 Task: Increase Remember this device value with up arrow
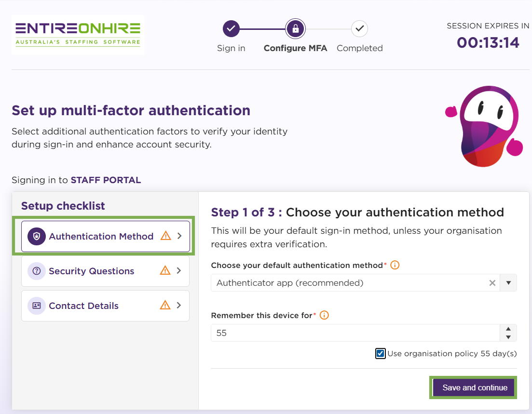(508, 329)
